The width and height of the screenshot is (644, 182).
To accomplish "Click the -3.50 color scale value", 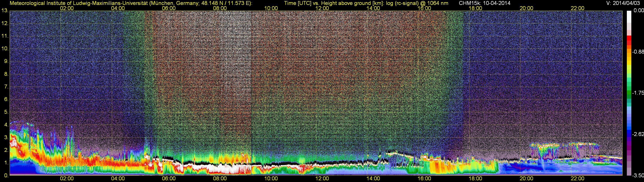I will (x=638, y=176).
